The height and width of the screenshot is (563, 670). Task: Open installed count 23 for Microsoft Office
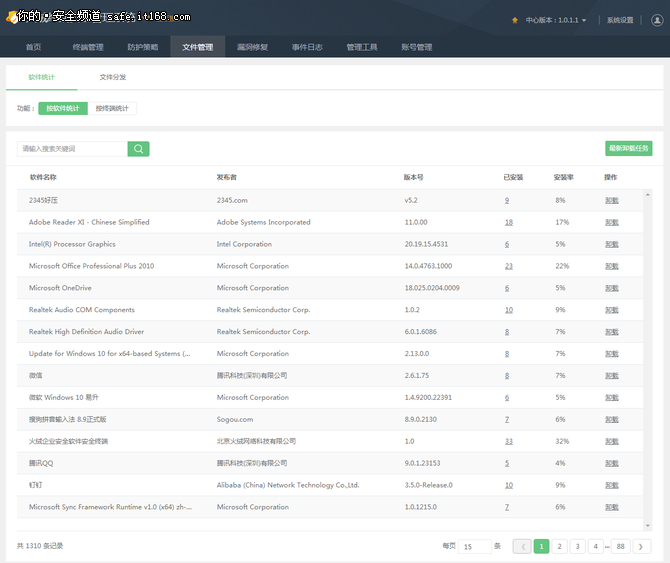tap(509, 266)
